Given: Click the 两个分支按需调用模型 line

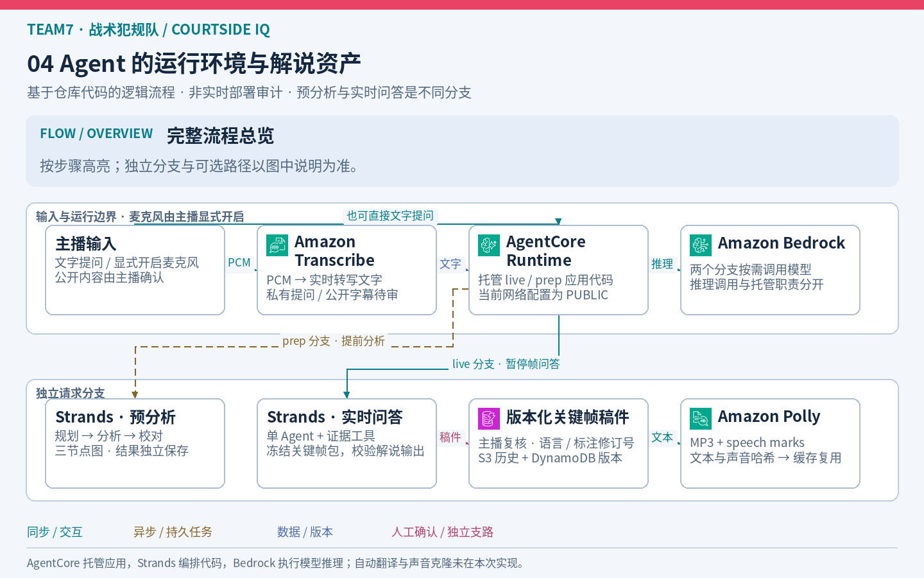Looking at the screenshot, I should pyautogui.click(x=751, y=270).
